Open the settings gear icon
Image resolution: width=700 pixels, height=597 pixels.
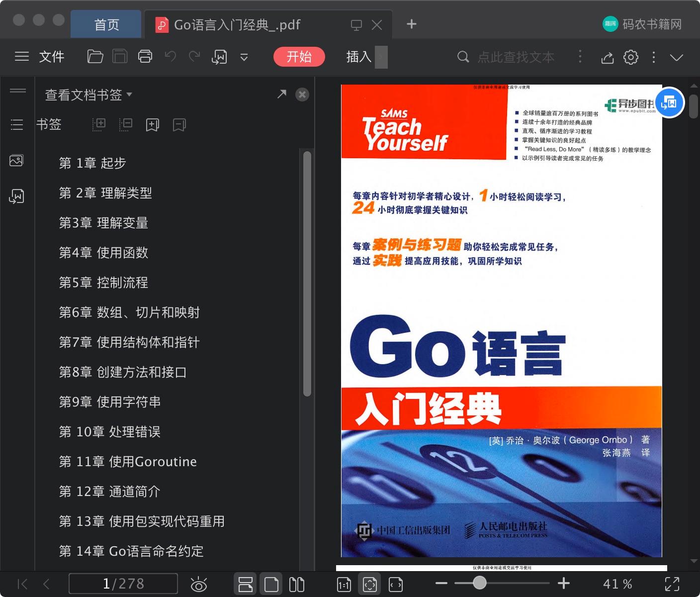click(x=631, y=57)
